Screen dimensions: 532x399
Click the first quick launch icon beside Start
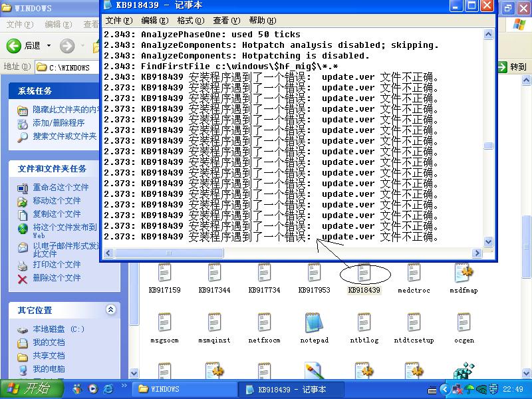click(x=78, y=388)
